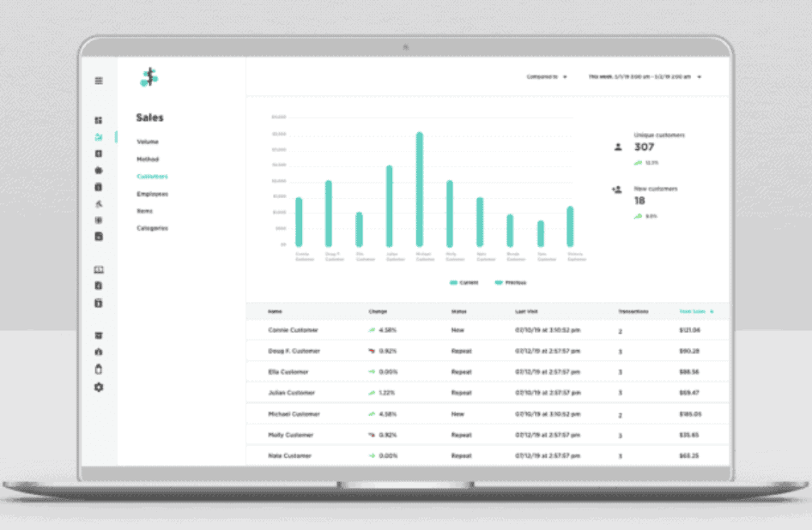The width and height of the screenshot is (812, 530).
Task: Click the company logo at top left
Action: 150,75
